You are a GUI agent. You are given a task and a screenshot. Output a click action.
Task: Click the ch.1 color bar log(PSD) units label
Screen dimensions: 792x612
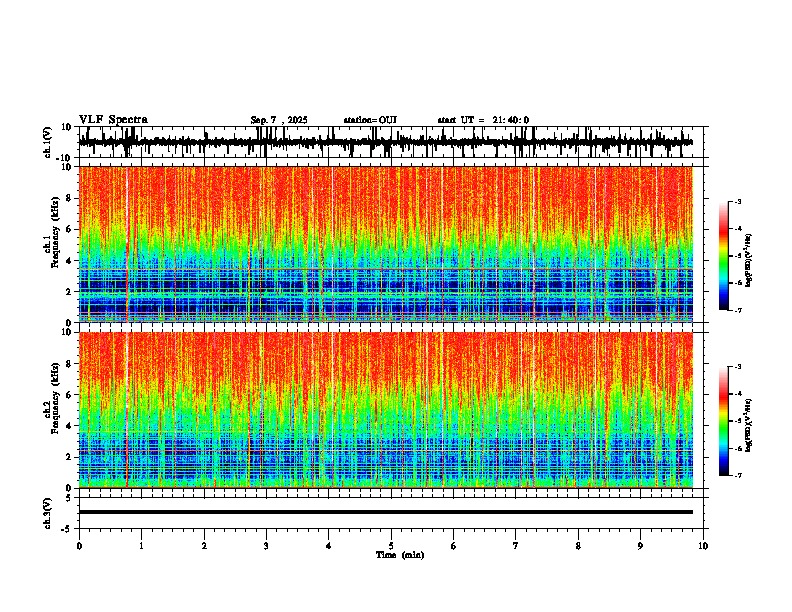click(749, 260)
